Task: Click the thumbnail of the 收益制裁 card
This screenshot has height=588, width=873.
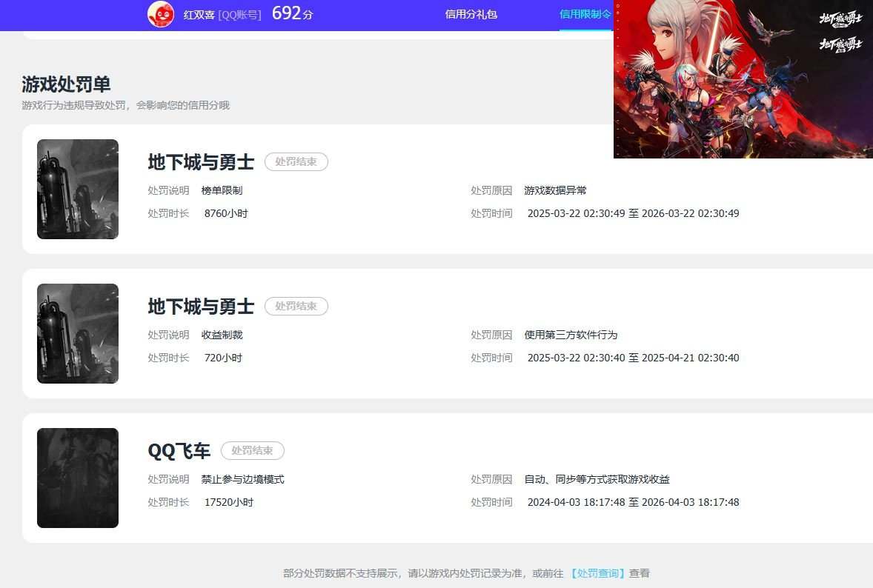Action: coord(78,334)
